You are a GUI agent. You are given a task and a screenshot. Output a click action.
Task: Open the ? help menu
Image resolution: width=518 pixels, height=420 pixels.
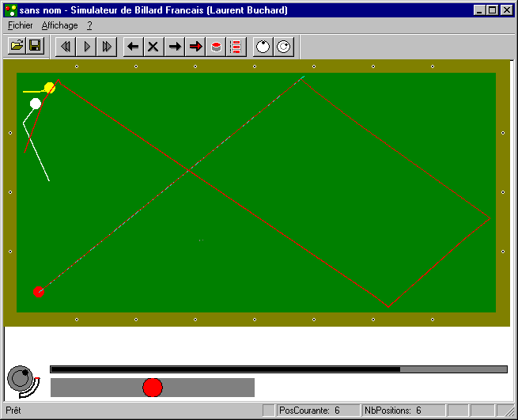pyautogui.click(x=90, y=25)
